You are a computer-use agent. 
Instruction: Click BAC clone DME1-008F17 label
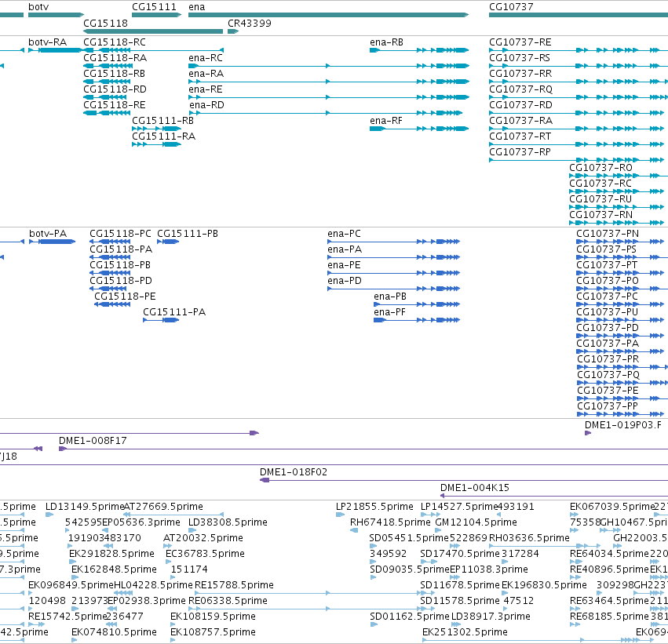(93, 441)
